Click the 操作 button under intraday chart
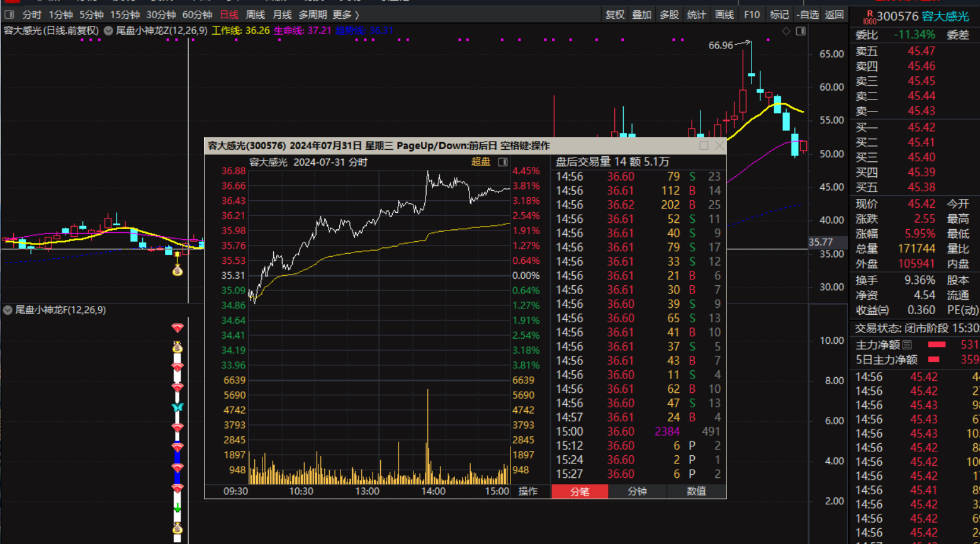The width and height of the screenshot is (980, 544). tap(527, 491)
